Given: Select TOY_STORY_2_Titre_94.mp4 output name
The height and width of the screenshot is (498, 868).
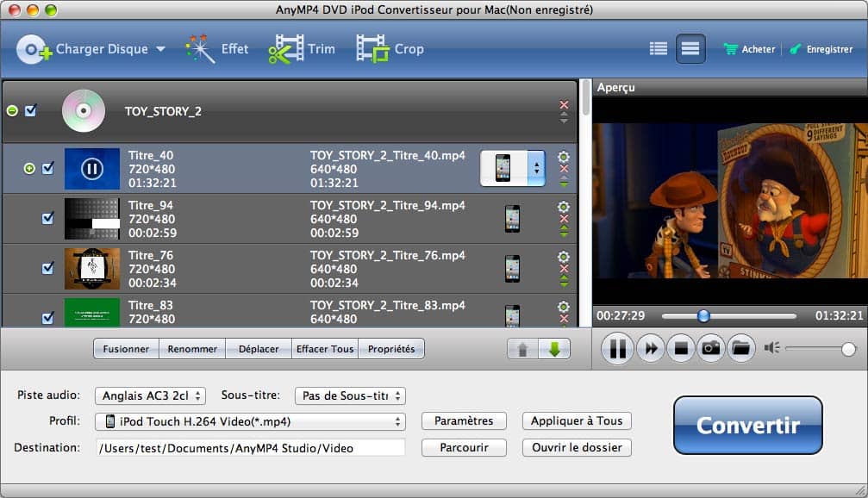Looking at the screenshot, I should 388,206.
